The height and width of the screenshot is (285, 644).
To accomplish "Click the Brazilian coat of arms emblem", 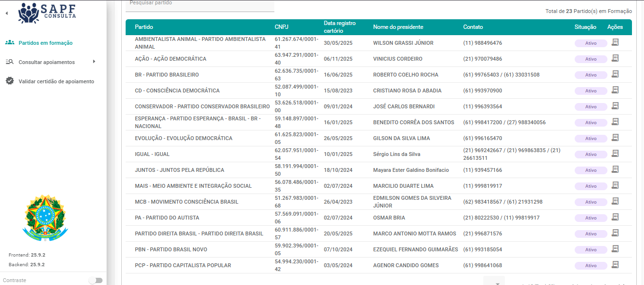I will tap(46, 218).
